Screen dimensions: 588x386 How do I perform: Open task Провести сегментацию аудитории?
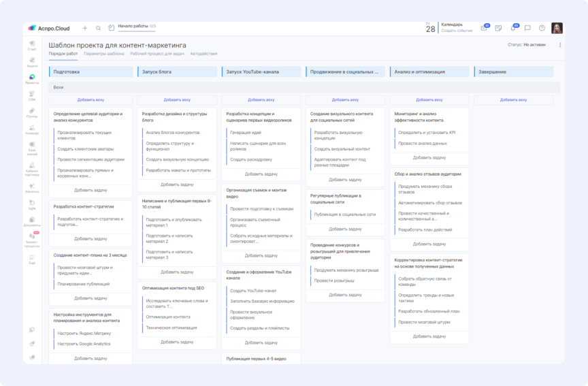[x=91, y=159]
